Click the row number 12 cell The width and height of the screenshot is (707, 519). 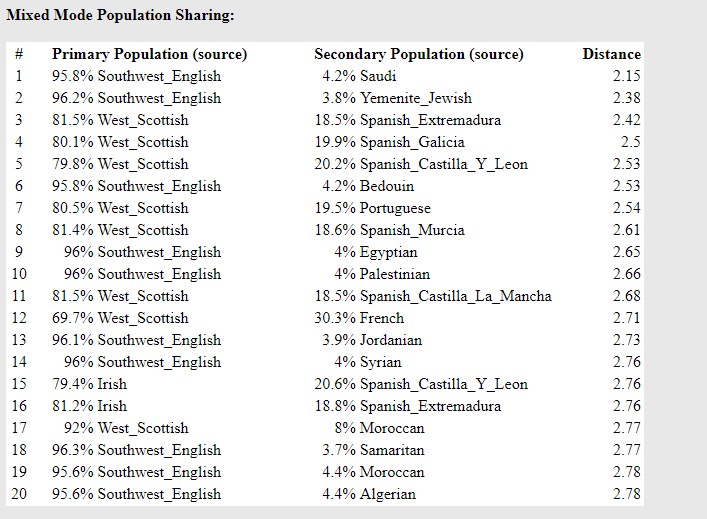click(19, 318)
